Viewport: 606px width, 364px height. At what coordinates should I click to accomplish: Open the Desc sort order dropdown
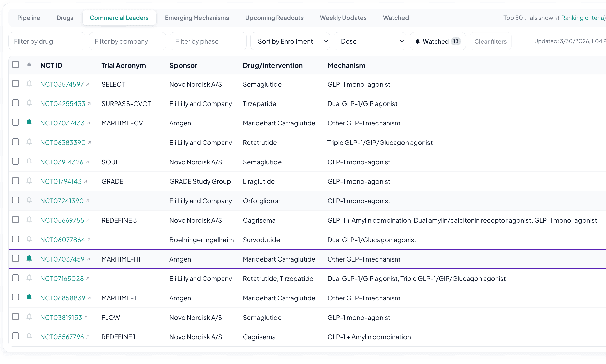[370, 41]
